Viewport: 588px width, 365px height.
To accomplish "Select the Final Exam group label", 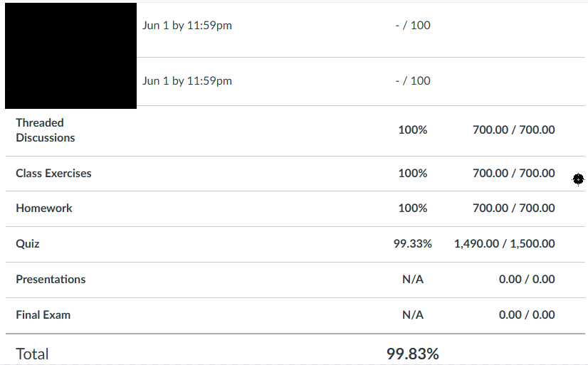I will 43,314.
